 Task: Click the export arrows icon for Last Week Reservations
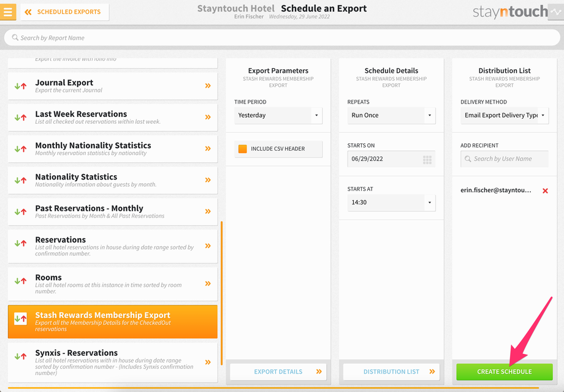coord(20,118)
